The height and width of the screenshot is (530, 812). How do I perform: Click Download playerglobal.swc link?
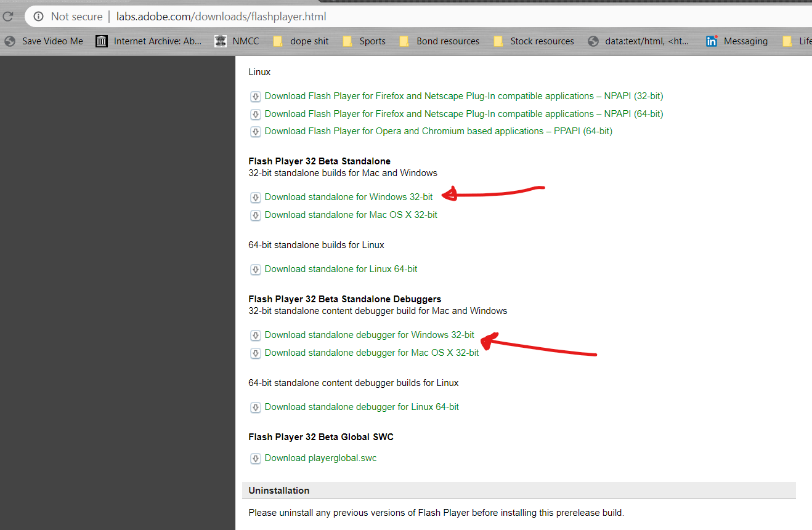[320, 458]
